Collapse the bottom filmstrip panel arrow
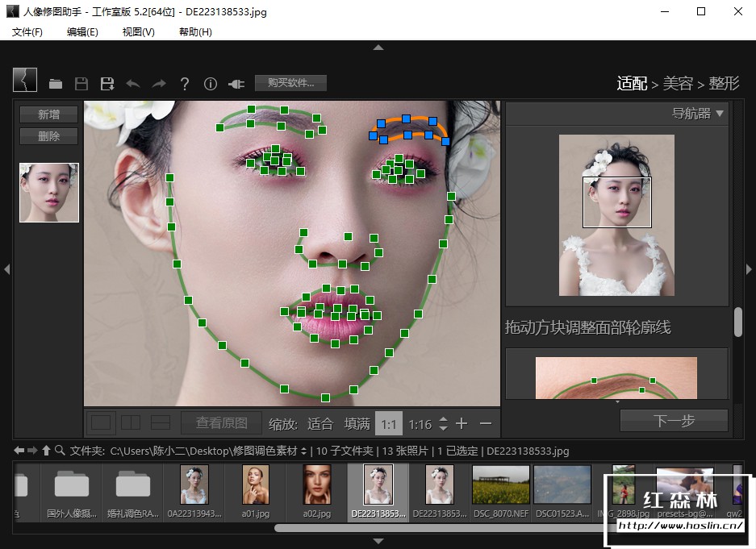The width and height of the screenshot is (756, 549). click(x=378, y=541)
